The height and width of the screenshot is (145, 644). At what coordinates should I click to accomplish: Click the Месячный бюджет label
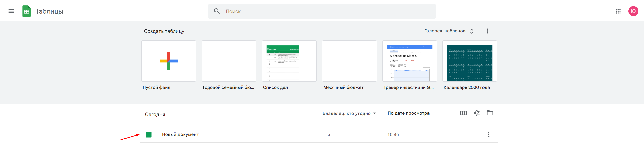click(x=343, y=87)
